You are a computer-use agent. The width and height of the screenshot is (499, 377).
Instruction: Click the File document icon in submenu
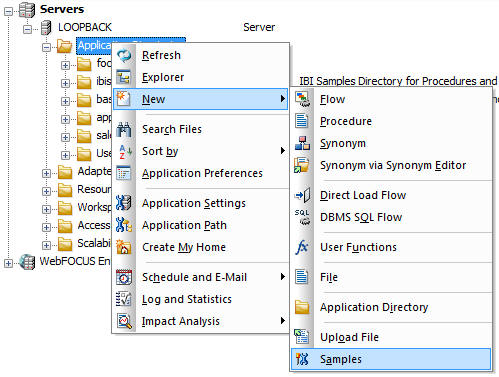click(x=302, y=277)
